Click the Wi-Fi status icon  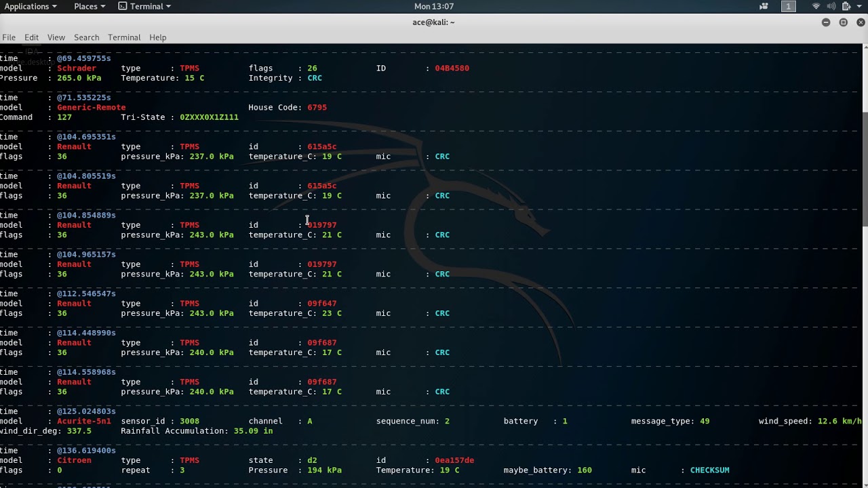tap(816, 6)
